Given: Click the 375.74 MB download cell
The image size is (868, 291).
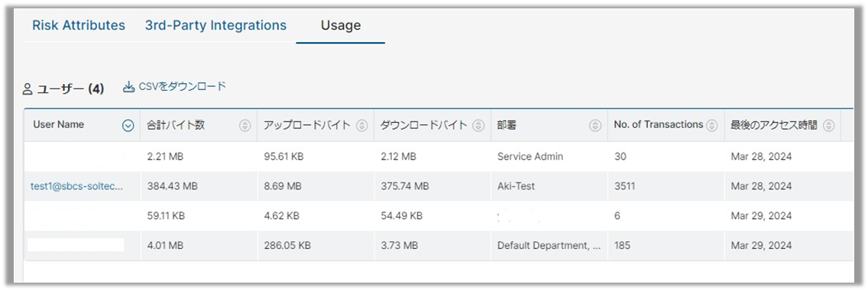Looking at the screenshot, I should click(432, 186).
